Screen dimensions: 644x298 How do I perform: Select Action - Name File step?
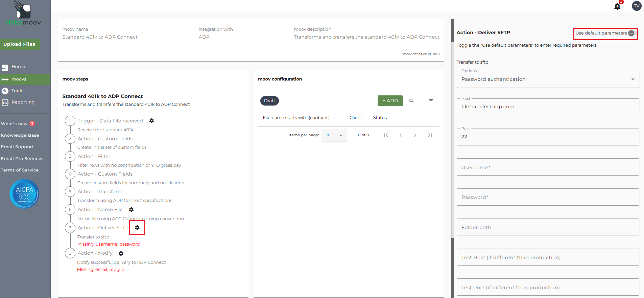click(x=100, y=209)
